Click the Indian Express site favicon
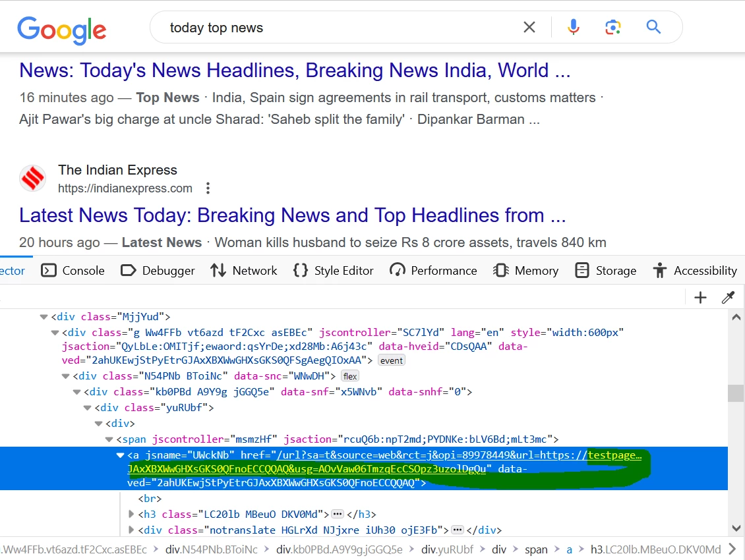 coord(33,178)
